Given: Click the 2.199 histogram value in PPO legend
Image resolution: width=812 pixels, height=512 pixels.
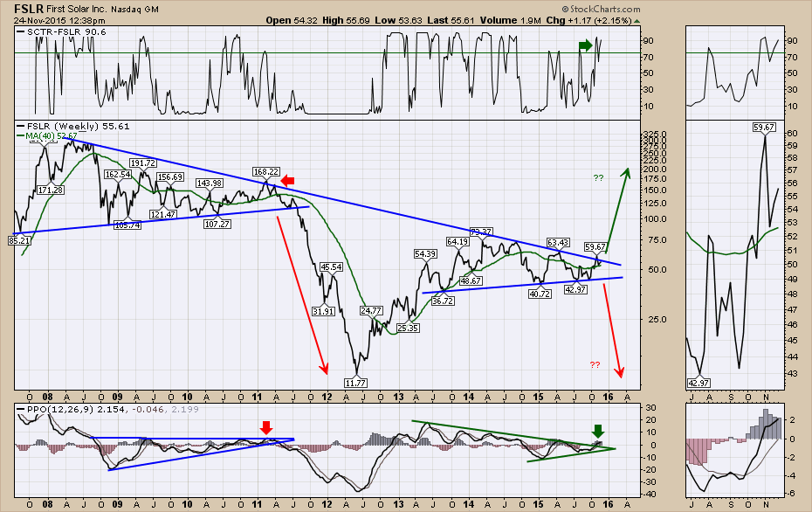Looking at the screenshot, I should coord(185,410).
